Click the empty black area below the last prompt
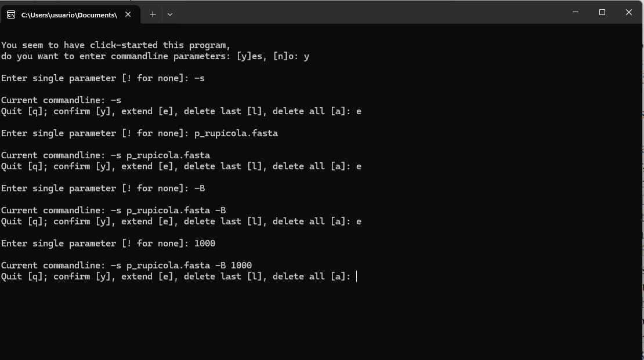Image resolution: width=644 pixels, height=360 pixels. tap(320, 320)
